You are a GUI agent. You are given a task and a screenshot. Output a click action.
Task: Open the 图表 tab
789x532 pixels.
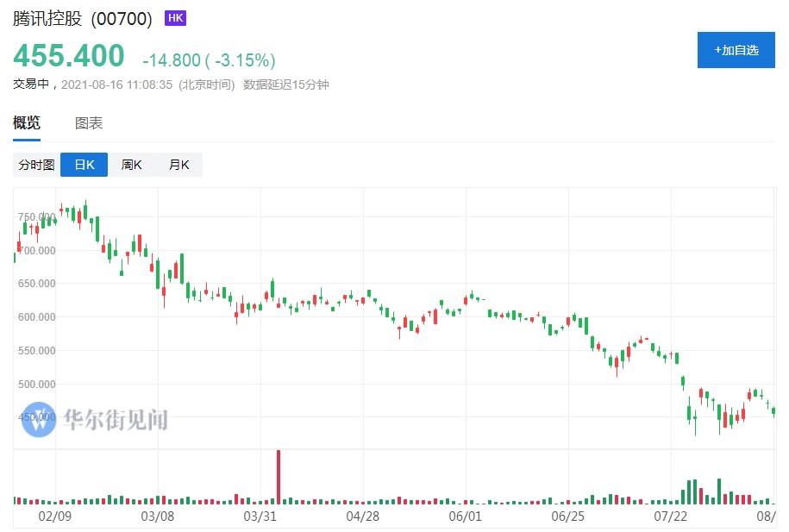pos(89,123)
